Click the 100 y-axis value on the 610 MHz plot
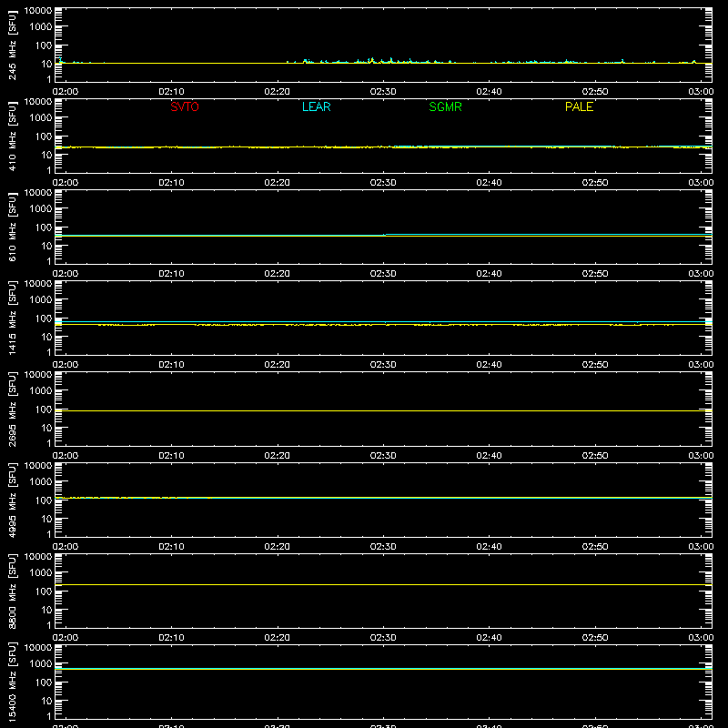 (x=44, y=227)
